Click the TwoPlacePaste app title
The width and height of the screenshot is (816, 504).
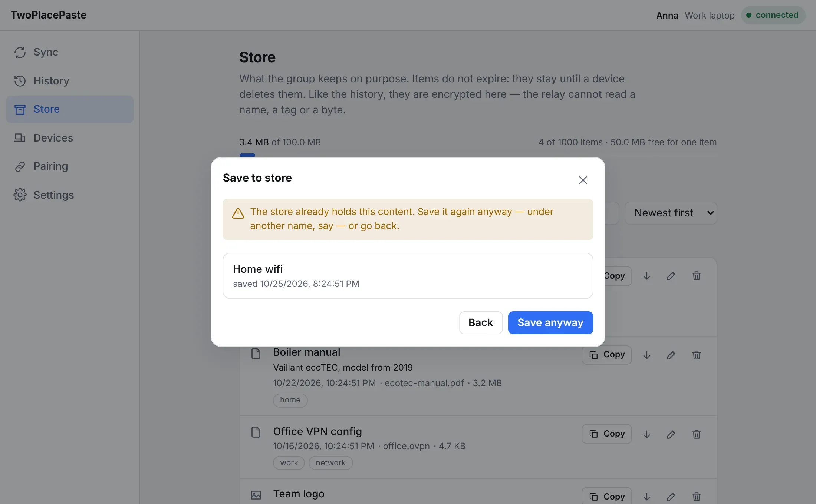pos(48,15)
